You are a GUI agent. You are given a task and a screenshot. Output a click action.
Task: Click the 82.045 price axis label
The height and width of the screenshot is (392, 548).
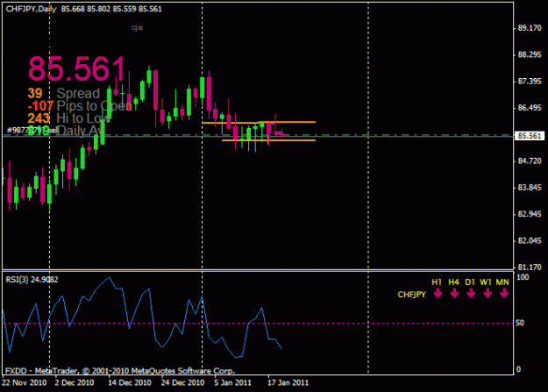click(529, 241)
